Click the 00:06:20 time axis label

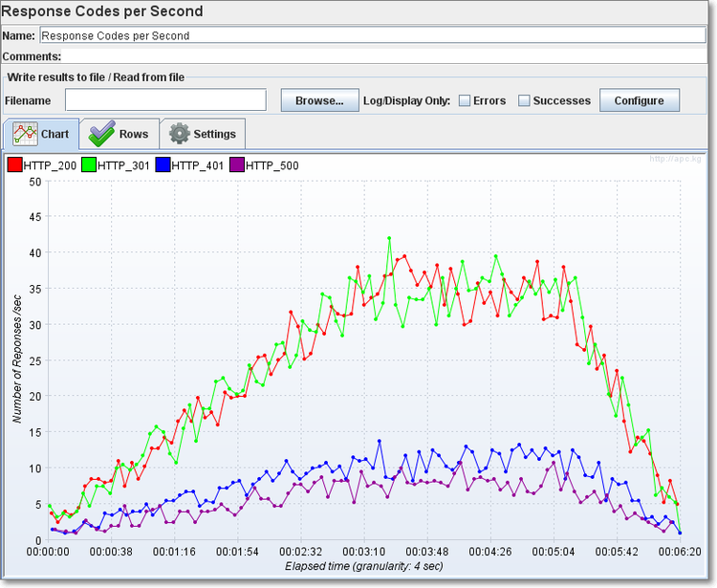click(680, 552)
